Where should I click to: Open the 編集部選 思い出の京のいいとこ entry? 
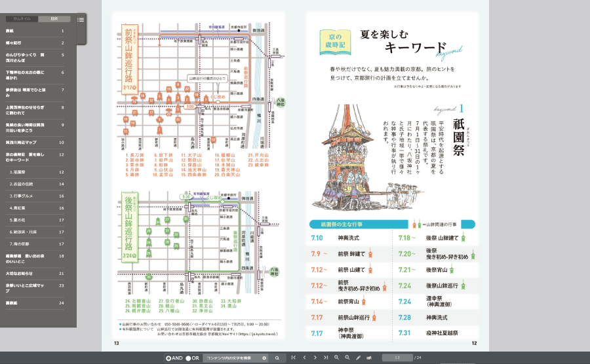[35, 259]
